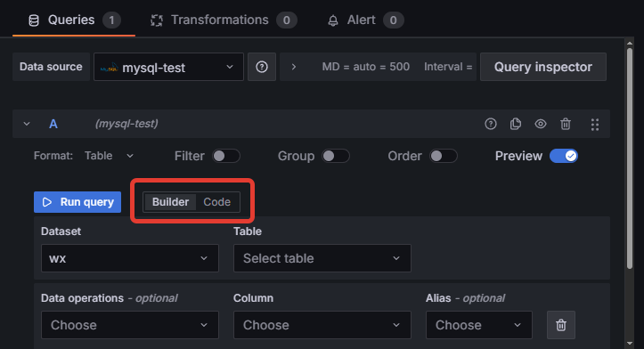Image resolution: width=644 pixels, height=349 pixels.
Task: Open query A help icon
Action: [491, 124]
